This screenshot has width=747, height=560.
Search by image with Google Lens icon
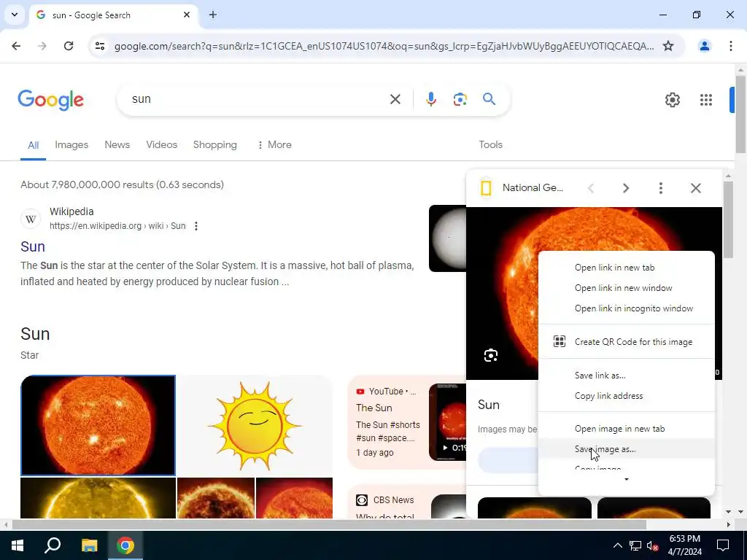click(460, 99)
